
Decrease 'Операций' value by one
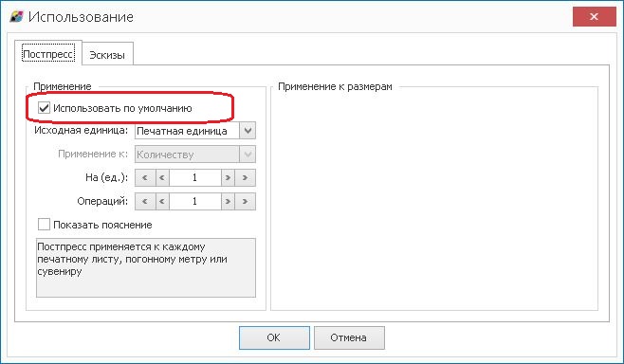coord(162,201)
